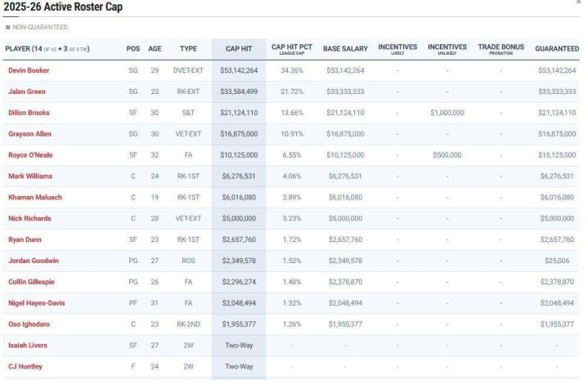Open Devin Booker's player page
588x380 pixels.
coord(29,70)
